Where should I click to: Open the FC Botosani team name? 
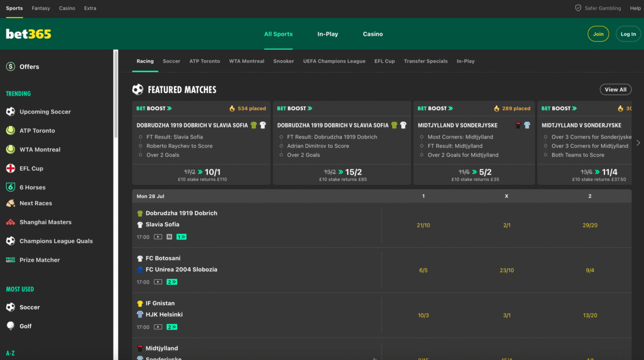click(163, 258)
